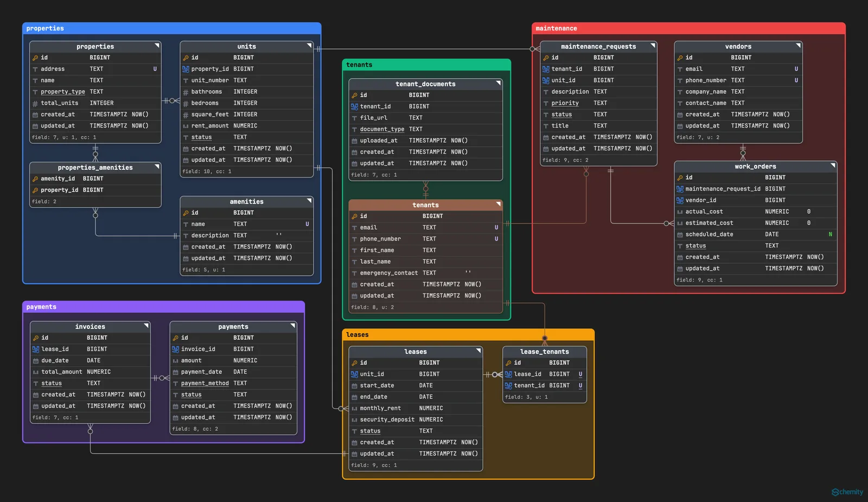Collapse tenant_documents table corner triangle
The width and height of the screenshot is (868, 502).
tap(498, 83)
